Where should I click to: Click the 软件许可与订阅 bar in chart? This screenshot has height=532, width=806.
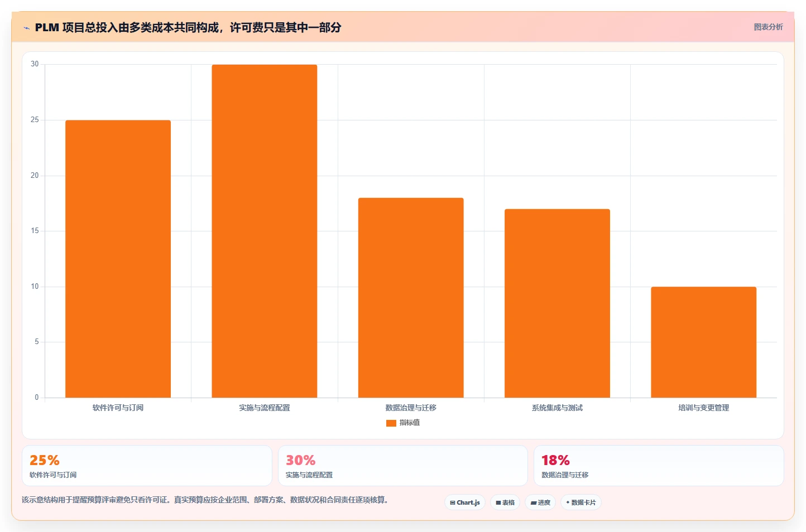[118, 259]
